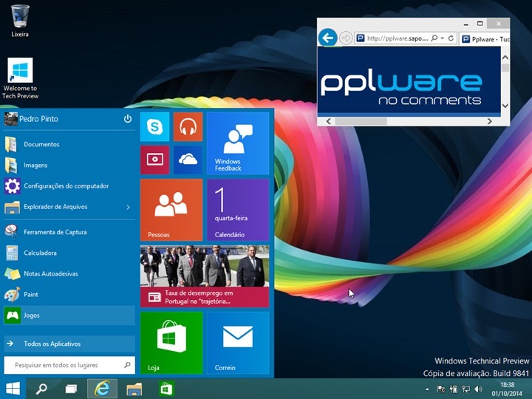
Task: Open Configurações do computador
Action: pos(69,186)
